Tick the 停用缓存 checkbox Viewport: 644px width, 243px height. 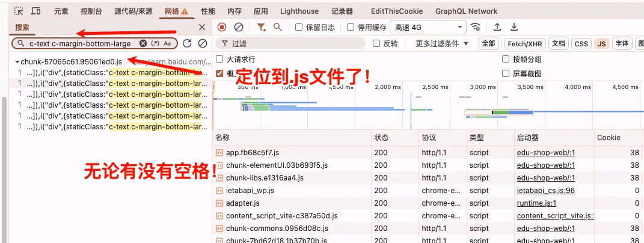(x=351, y=27)
